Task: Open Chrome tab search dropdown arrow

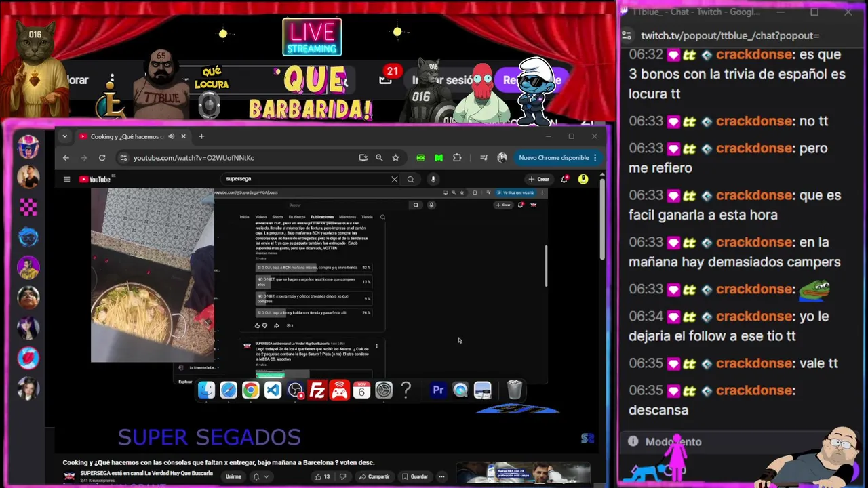Action: coord(64,136)
